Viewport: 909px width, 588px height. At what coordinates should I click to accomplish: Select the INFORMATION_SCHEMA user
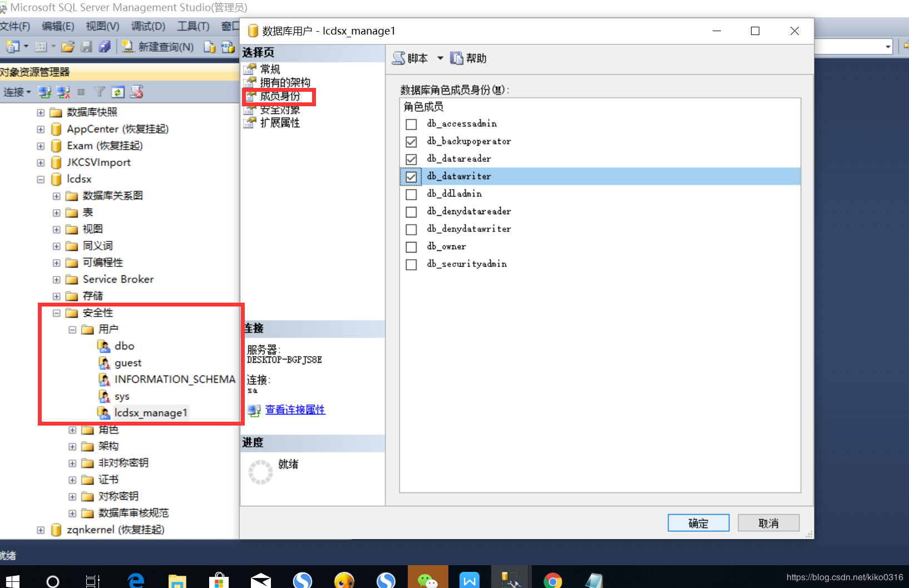tap(175, 379)
